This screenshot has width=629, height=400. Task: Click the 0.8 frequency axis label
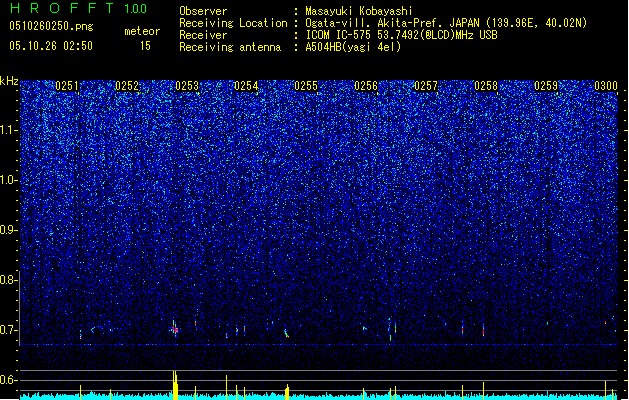(x=7, y=280)
